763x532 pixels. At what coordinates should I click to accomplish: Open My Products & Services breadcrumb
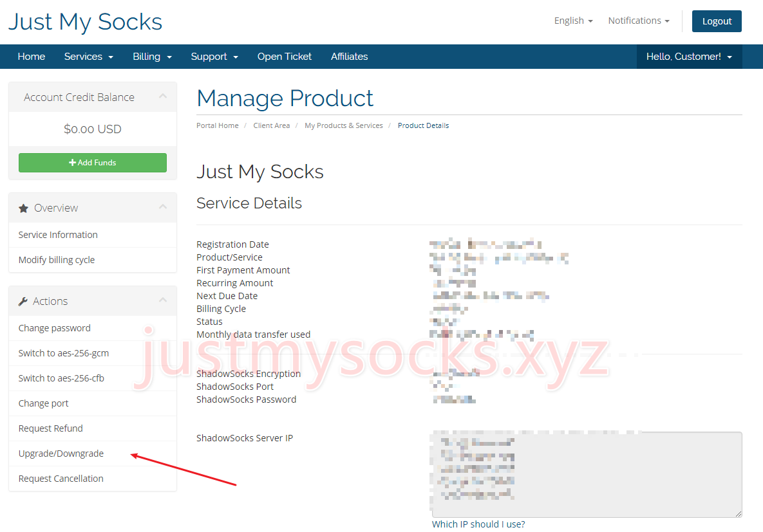point(344,125)
